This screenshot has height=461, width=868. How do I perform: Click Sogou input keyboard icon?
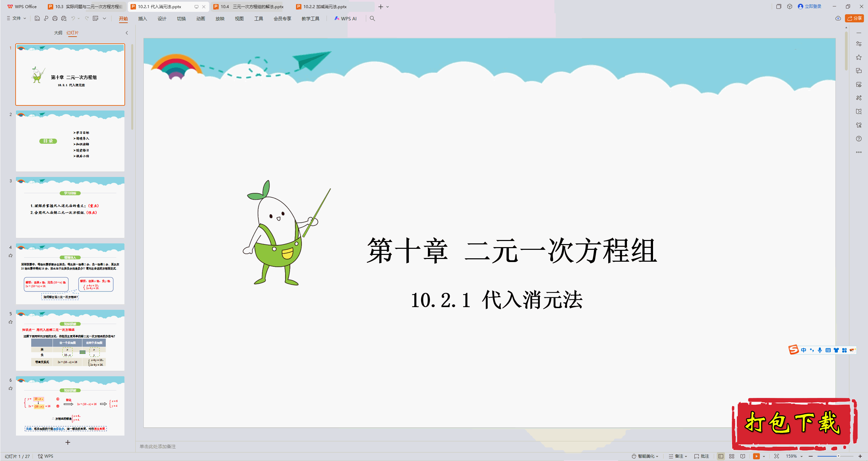tap(828, 350)
